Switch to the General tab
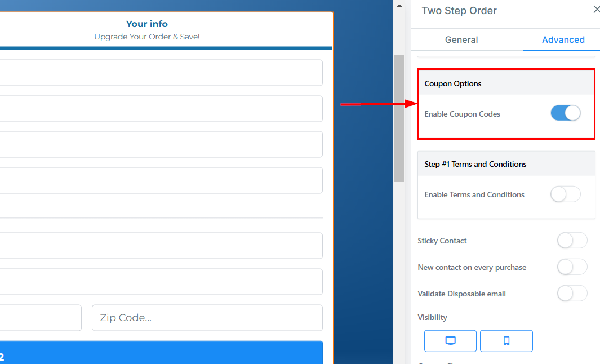The image size is (600, 364). click(x=461, y=39)
